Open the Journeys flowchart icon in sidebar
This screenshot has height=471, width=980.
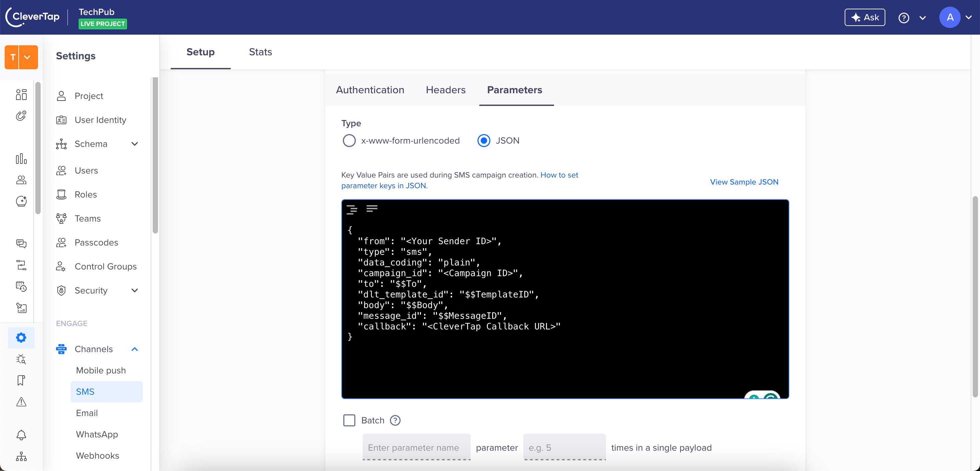pos(21,265)
